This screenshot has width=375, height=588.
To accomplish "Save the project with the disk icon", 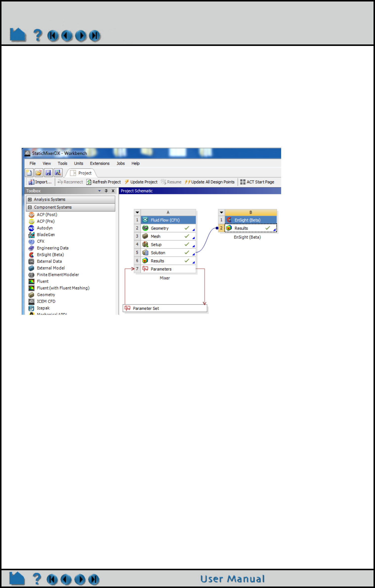I will click(48, 173).
